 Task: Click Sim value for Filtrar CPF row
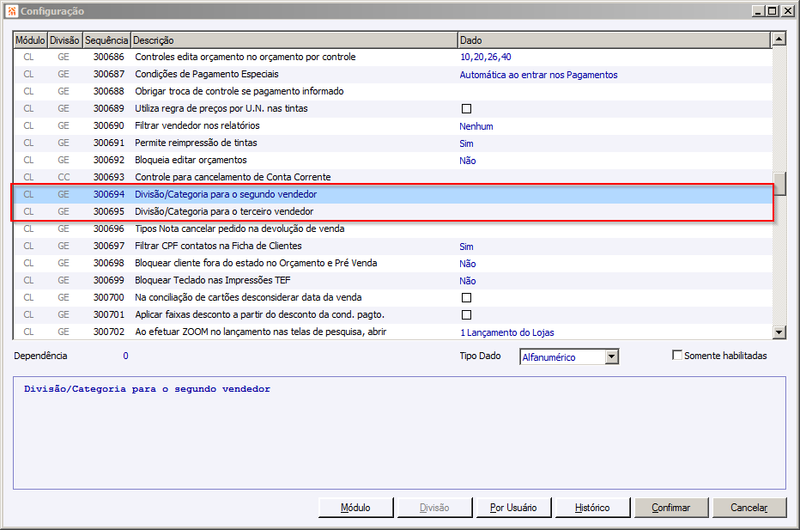(x=466, y=247)
